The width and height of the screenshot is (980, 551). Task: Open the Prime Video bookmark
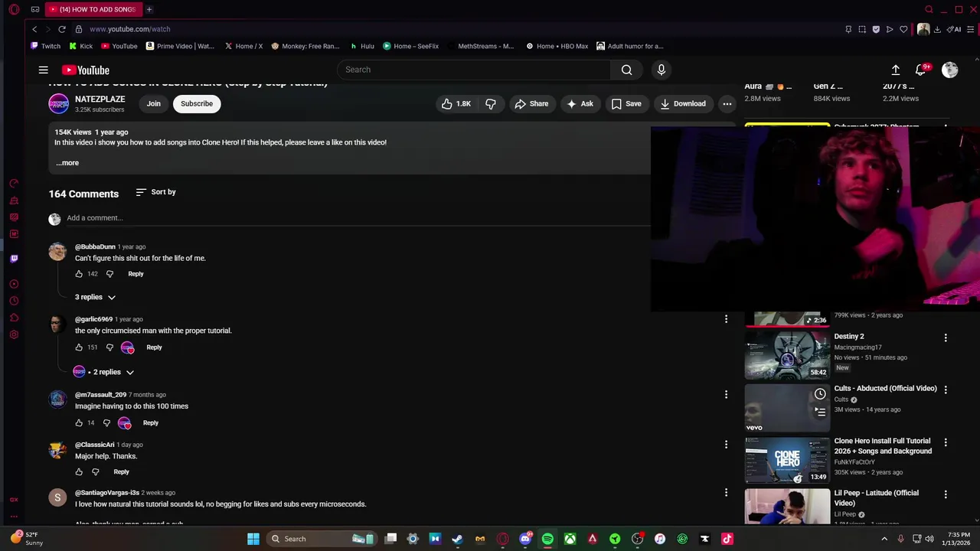pyautogui.click(x=180, y=46)
